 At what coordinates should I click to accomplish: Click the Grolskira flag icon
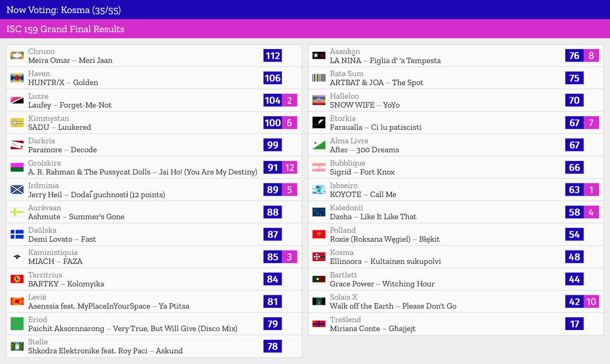coord(17,167)
